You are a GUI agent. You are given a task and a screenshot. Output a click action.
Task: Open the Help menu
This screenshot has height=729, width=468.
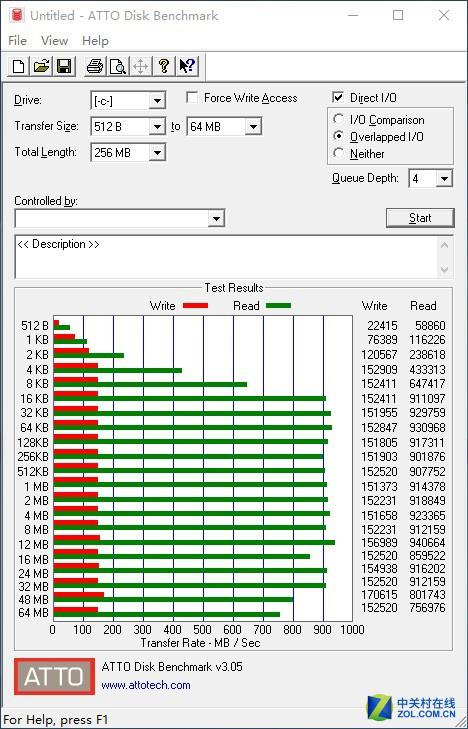(x=95, y=41)
